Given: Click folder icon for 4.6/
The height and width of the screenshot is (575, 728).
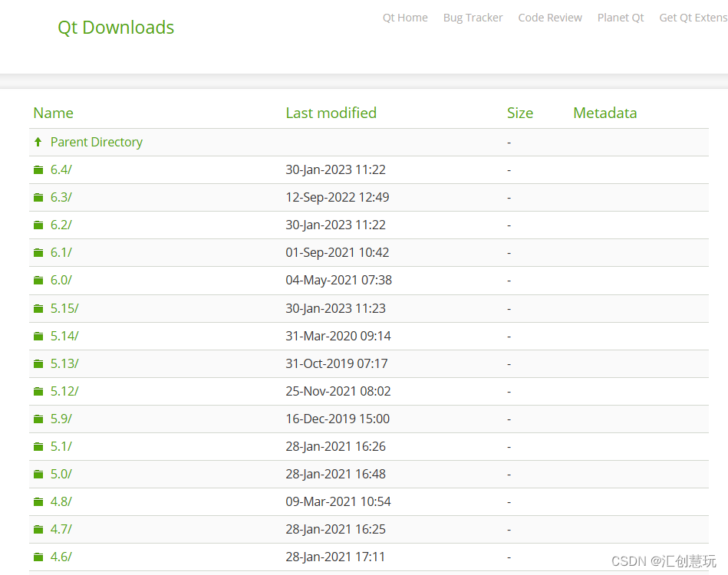Looking at the screenshot, I should pyautogui.click(x=38, y=557).
